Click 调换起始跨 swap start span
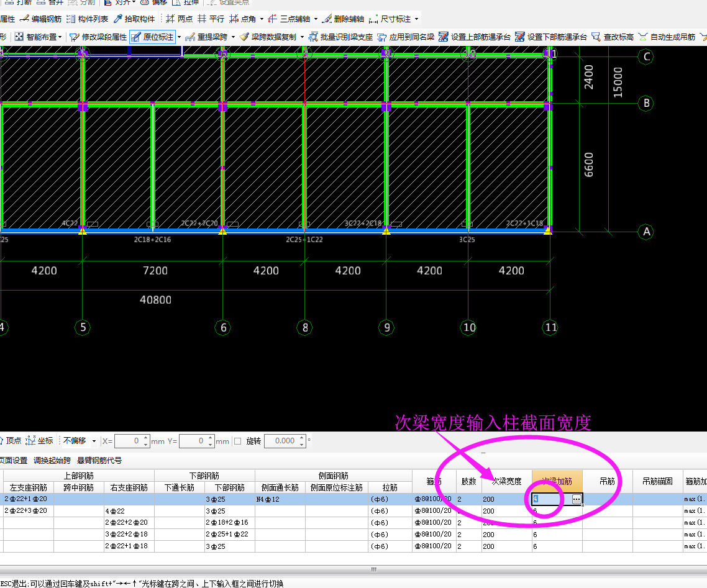 point(52,461)
